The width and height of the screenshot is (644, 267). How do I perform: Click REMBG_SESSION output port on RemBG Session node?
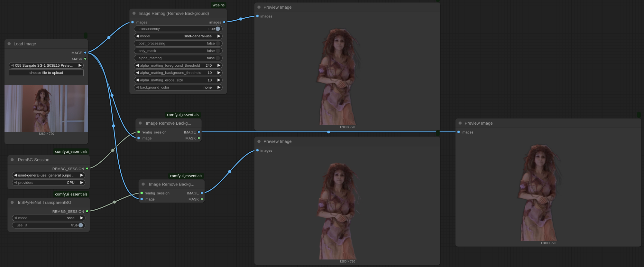87,168
